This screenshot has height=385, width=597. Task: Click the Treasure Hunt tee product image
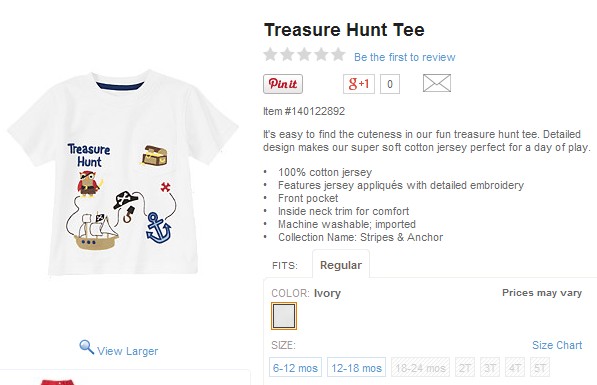pos(123,172)
